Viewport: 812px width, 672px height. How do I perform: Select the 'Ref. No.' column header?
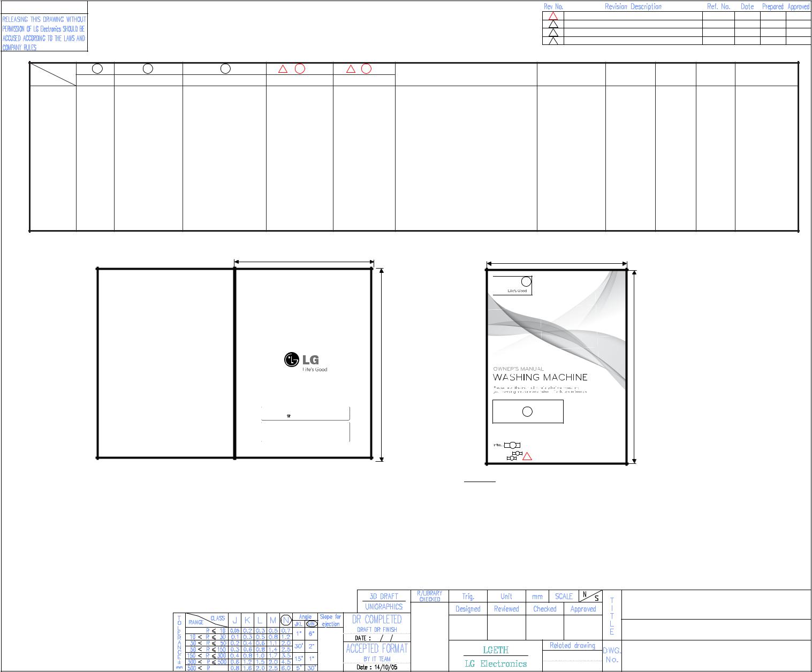(x=718, y=6)
